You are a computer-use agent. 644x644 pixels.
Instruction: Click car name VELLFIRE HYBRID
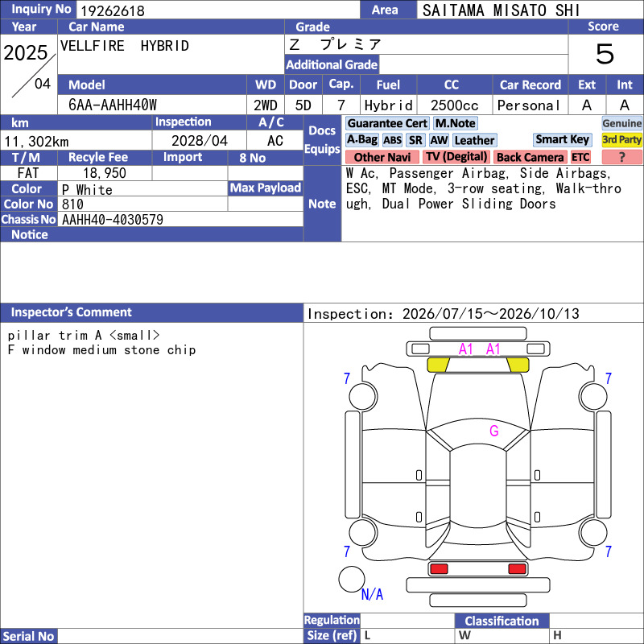[x=125, y=46]
